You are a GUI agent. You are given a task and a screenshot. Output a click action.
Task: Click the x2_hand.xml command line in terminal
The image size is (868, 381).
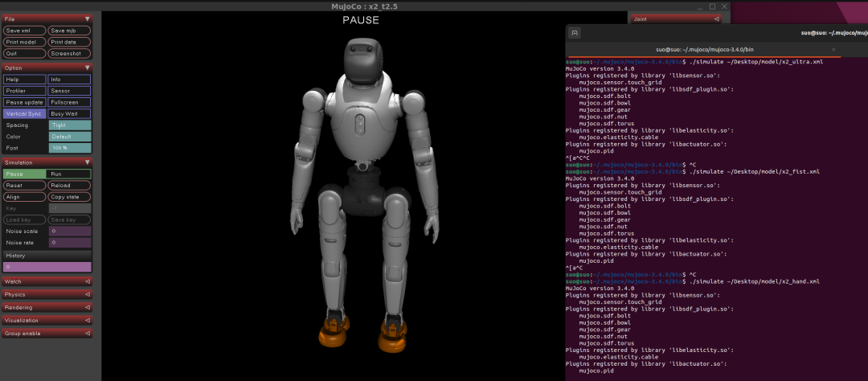pyautogui.click(x=693, y=281)
